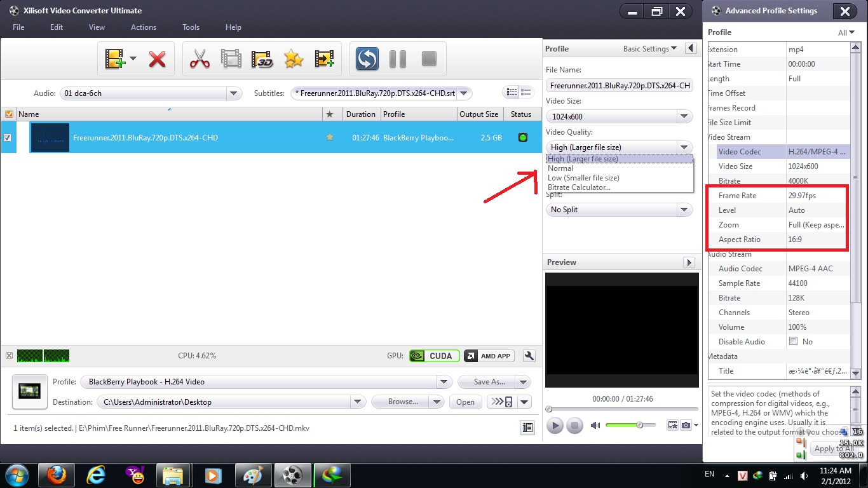Choose Bitrate Calculator option
The height and width of the screenshot is (488, 868).
click(x=620, y=187)
